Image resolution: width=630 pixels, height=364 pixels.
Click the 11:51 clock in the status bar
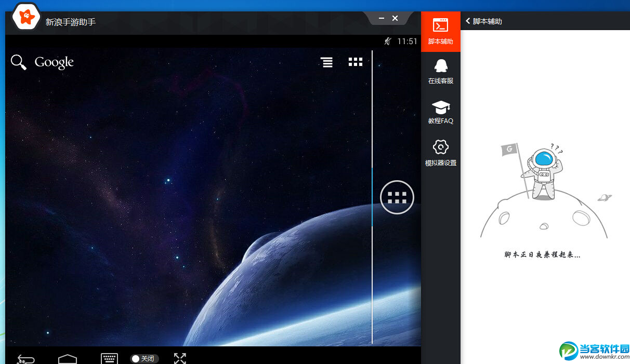407,41
